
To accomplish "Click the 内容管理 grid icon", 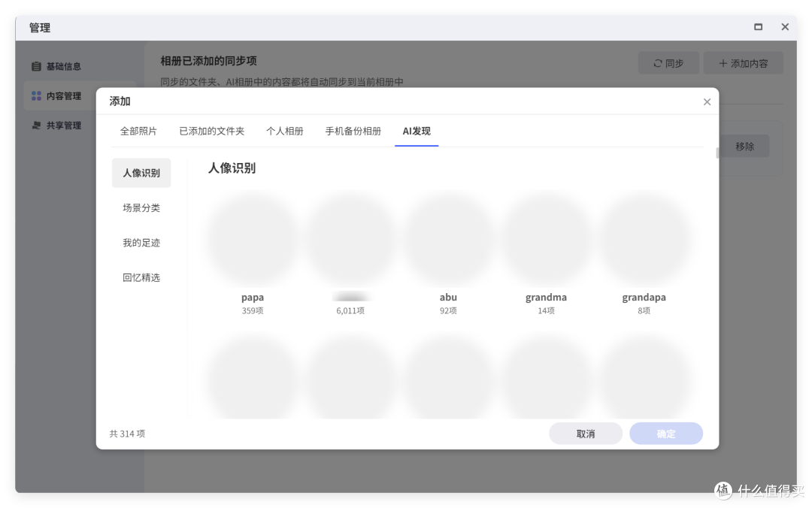I will 36,95.
